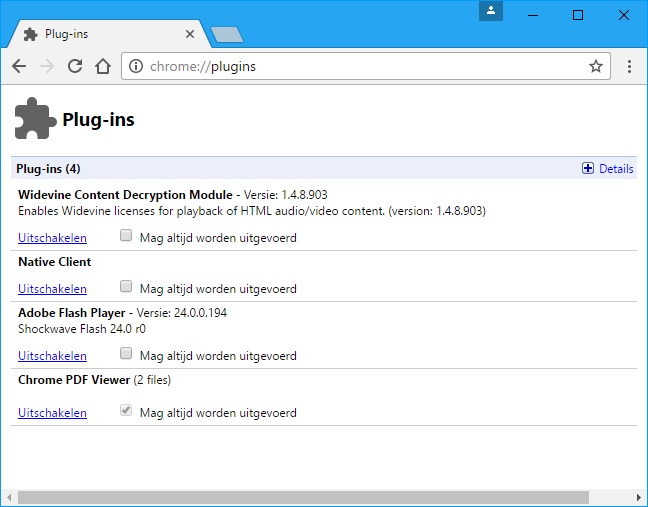Check always allowed for Widevine module

[126, 236]
